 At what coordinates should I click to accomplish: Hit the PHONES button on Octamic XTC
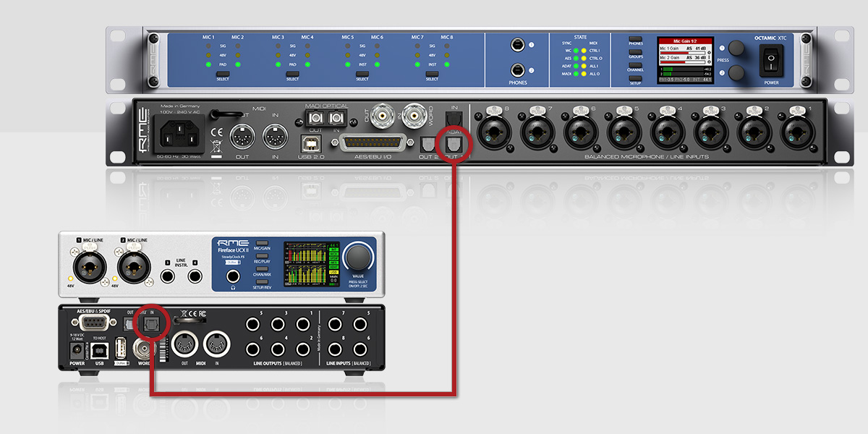pos(635,40)
